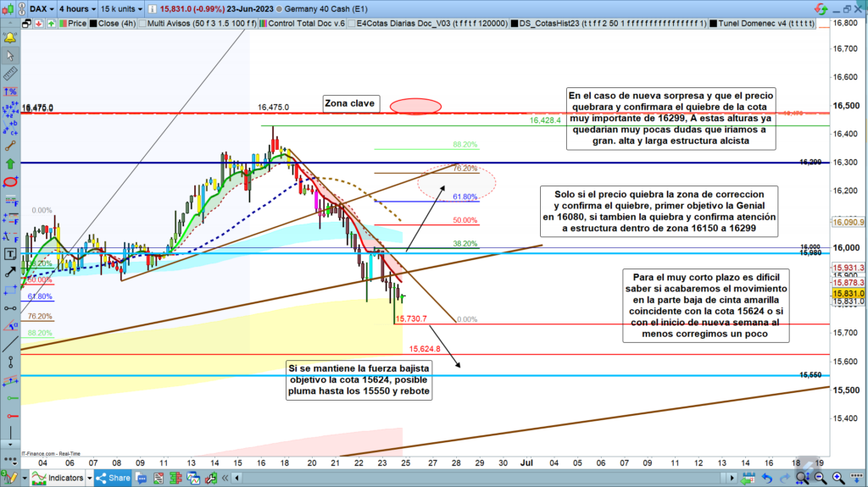This screenshot has height=487, width=868.
Task: Click the Share button
Action: click(114, 479)
